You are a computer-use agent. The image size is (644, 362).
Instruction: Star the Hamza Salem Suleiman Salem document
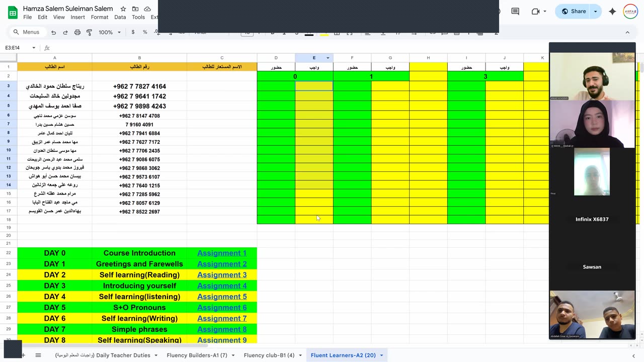coord(123,9)
